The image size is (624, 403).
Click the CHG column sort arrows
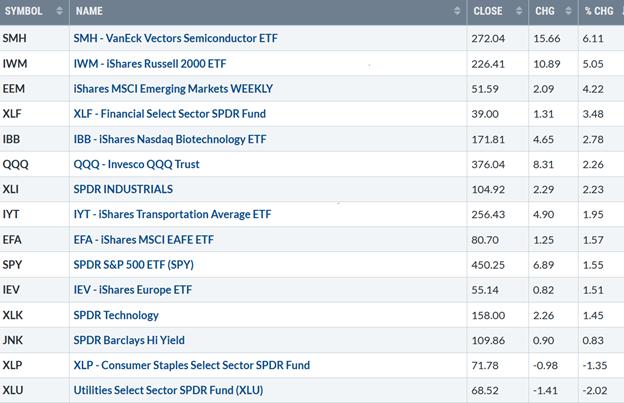coord(567,12)
